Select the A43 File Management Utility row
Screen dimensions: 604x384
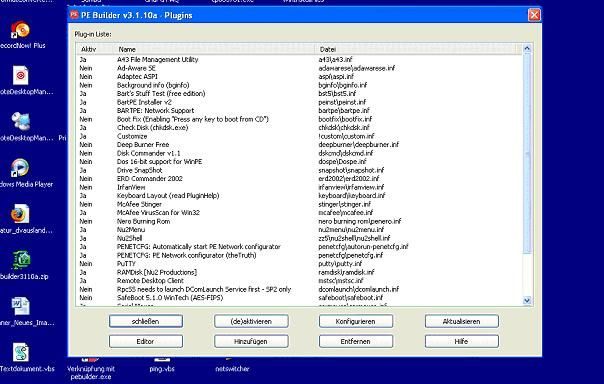click(x=299, y=60)
